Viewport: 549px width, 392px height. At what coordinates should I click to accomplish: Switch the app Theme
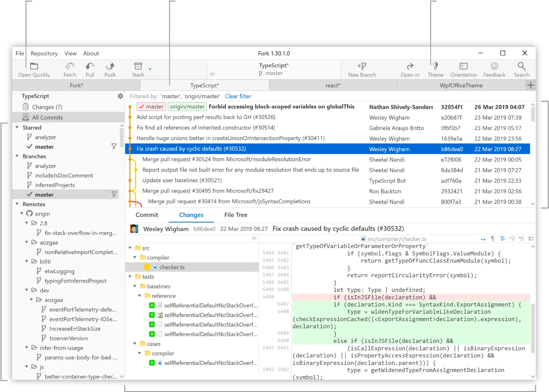(435, 69)
